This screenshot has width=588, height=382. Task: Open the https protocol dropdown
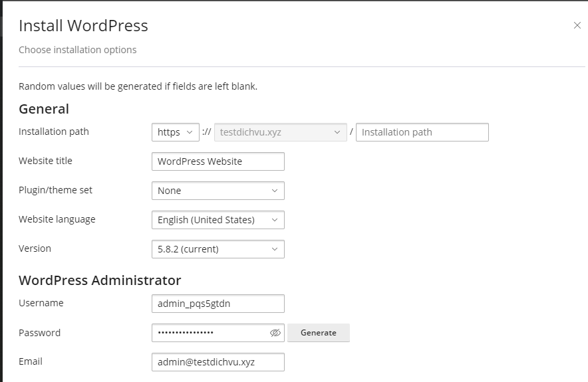175,132
